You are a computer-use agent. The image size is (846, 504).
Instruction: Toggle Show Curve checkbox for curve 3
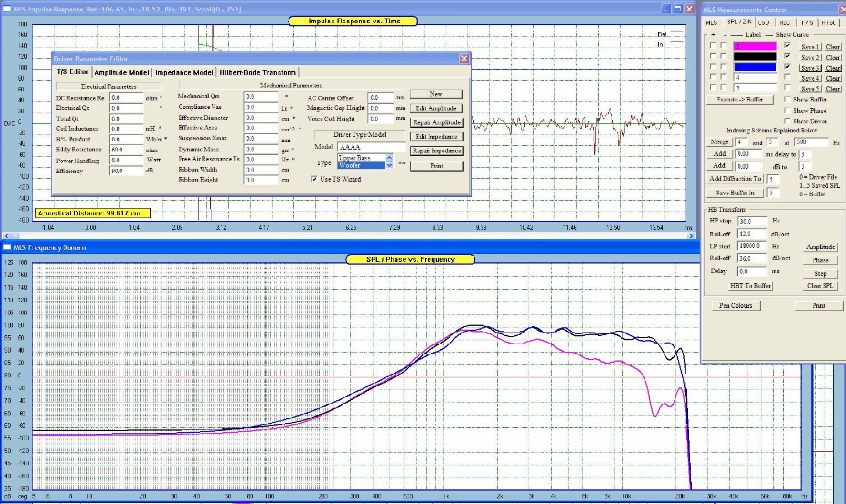788,67
